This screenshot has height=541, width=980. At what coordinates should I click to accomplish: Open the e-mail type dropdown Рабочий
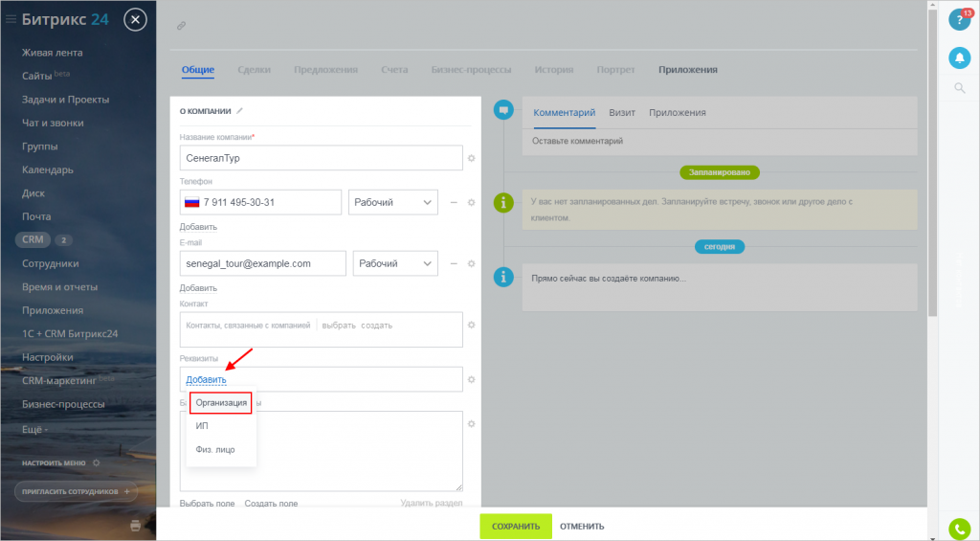(394, 263)
